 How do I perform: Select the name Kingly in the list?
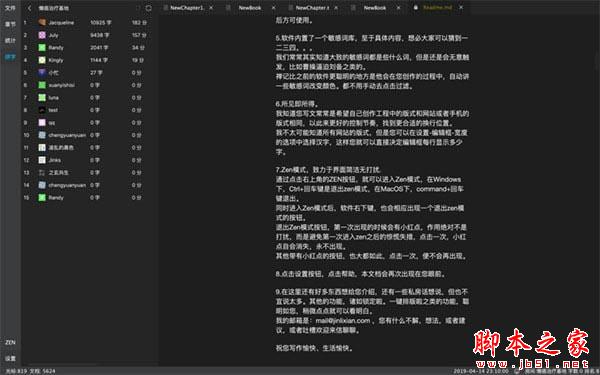point(56,60)
